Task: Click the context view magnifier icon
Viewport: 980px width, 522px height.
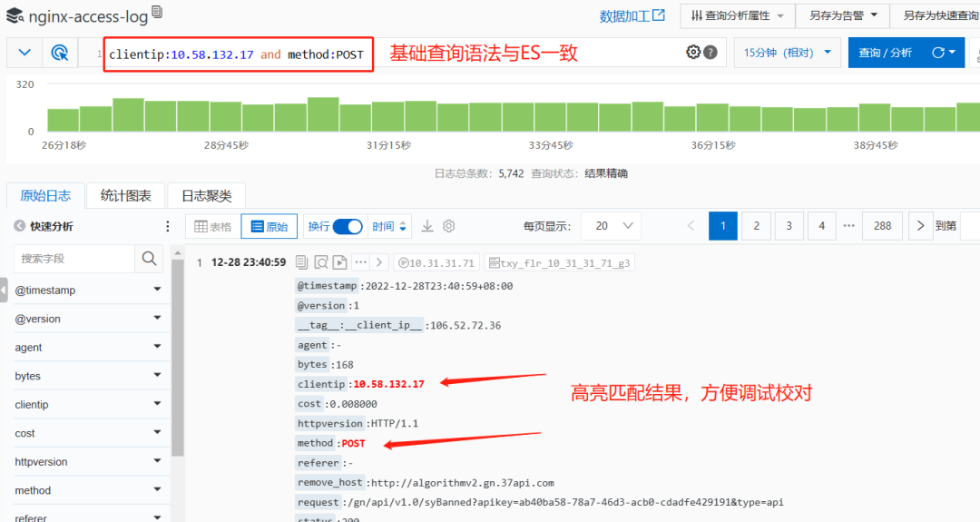Action: point(321,262)
